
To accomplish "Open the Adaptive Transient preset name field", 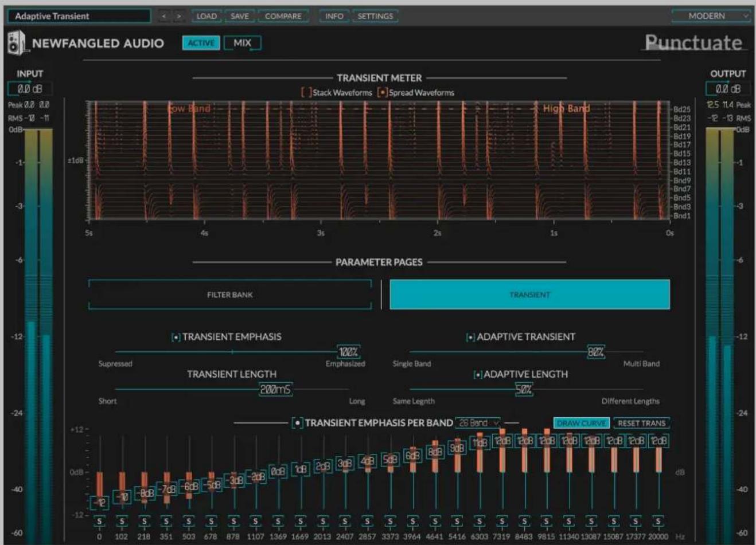I will pyautogui.click(x=79, y=16).
